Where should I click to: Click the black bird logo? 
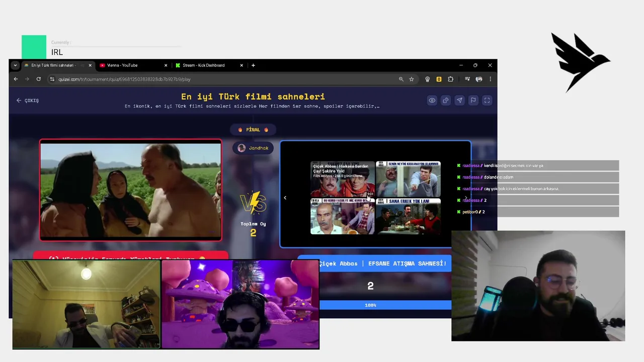(580, 62)
